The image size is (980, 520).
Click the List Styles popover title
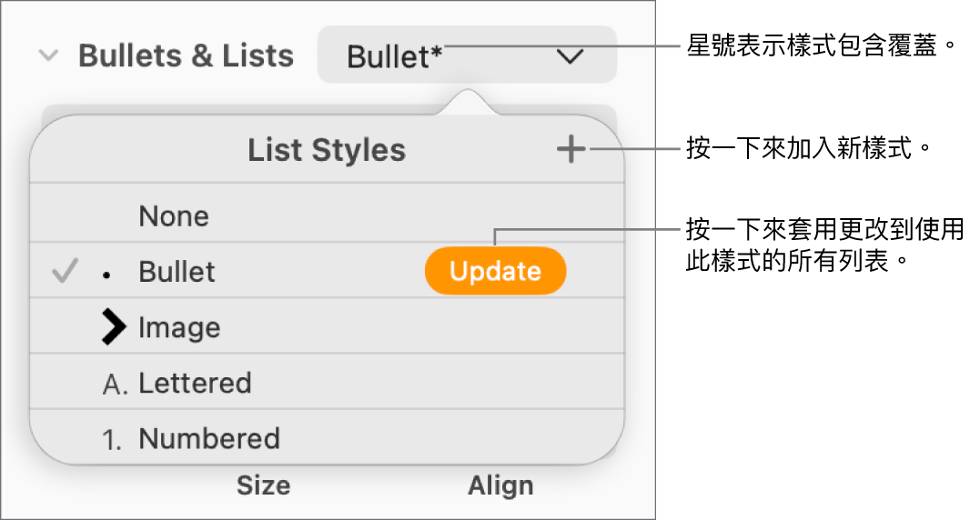click(327, 151)
